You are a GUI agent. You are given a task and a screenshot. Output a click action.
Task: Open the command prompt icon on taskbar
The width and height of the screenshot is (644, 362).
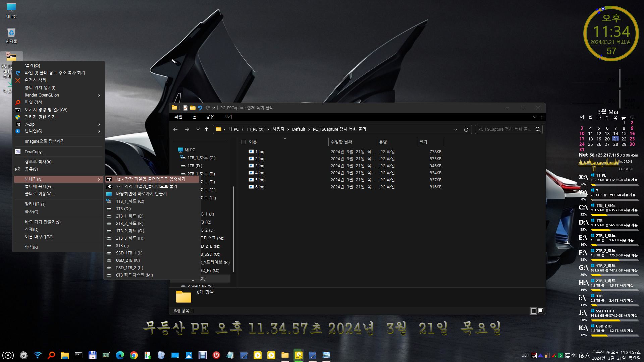tap(78, 355)
